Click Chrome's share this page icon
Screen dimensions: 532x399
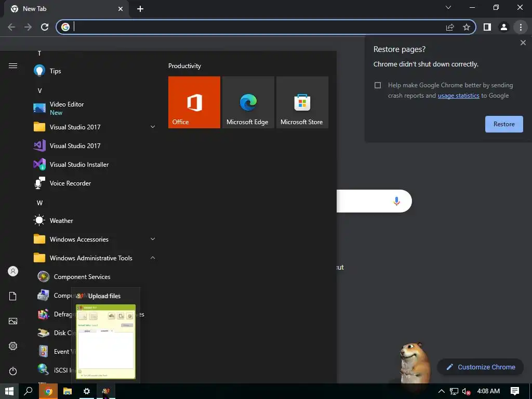[x=450, y=27]
